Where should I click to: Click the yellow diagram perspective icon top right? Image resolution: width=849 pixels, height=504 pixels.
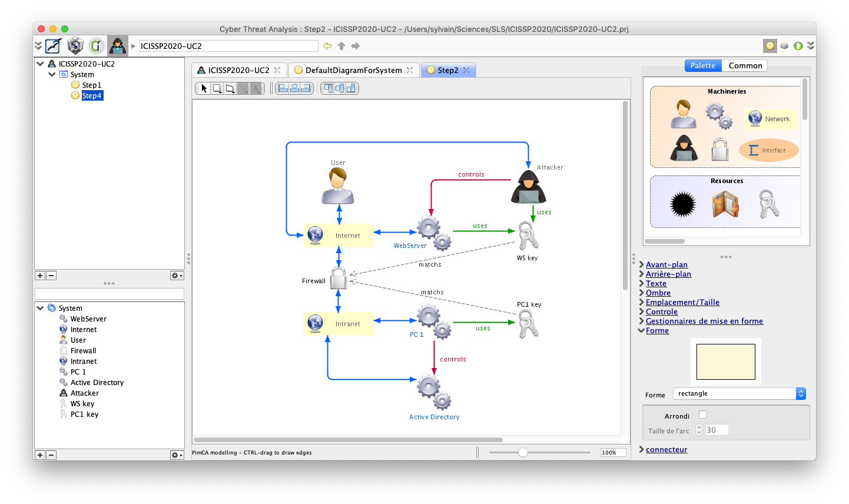[x=770, y=45]
